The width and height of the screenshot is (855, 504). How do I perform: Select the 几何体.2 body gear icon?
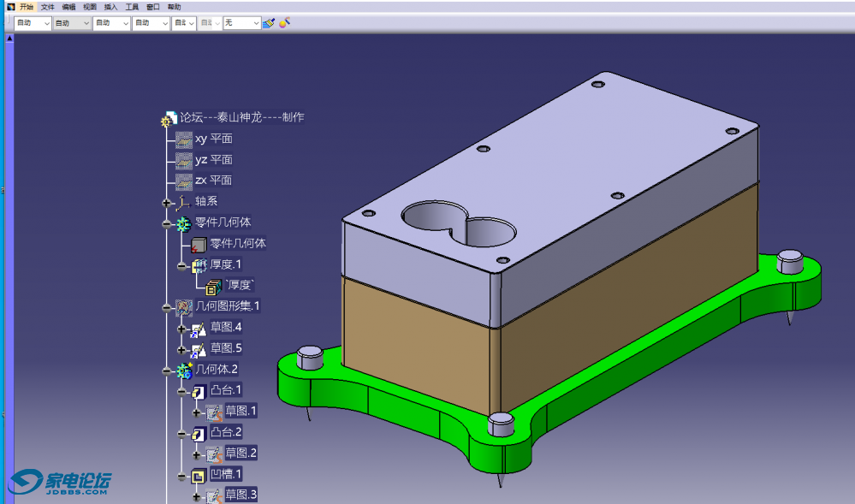pos(183,371)
